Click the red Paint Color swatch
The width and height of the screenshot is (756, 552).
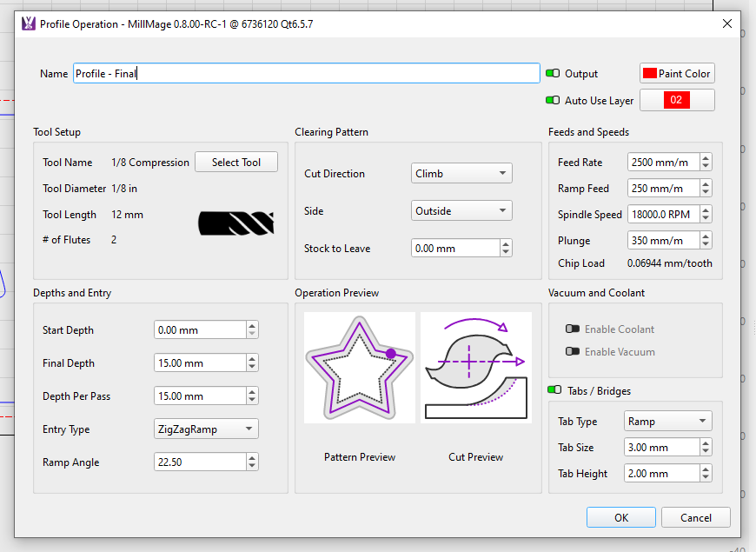coord(650,73)
